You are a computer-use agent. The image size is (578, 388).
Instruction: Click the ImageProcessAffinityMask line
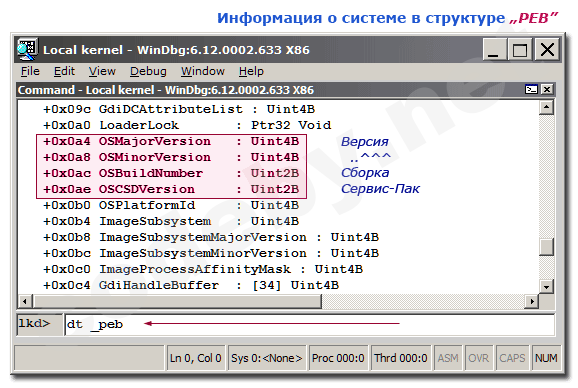pos(203,269)
